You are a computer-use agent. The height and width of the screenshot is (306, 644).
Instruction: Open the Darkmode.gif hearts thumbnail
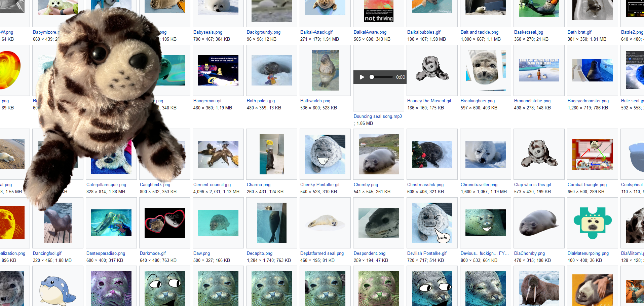pos(164,223)
